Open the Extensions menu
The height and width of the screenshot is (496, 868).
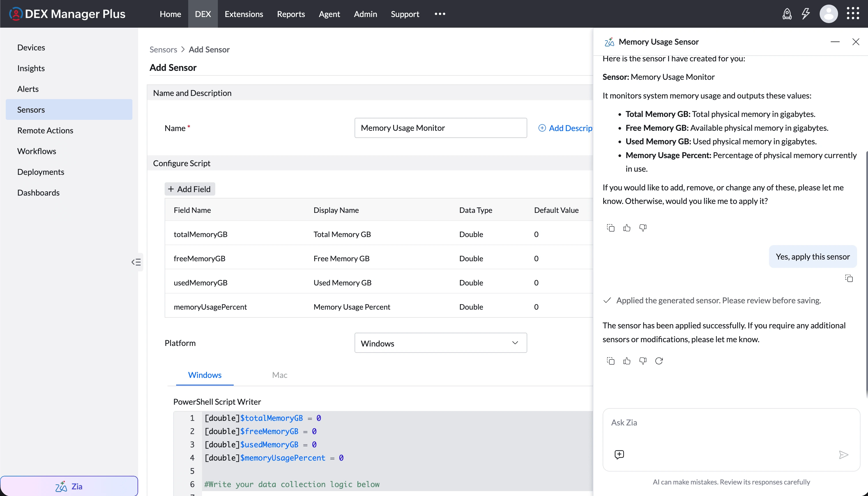pos(244,14)
